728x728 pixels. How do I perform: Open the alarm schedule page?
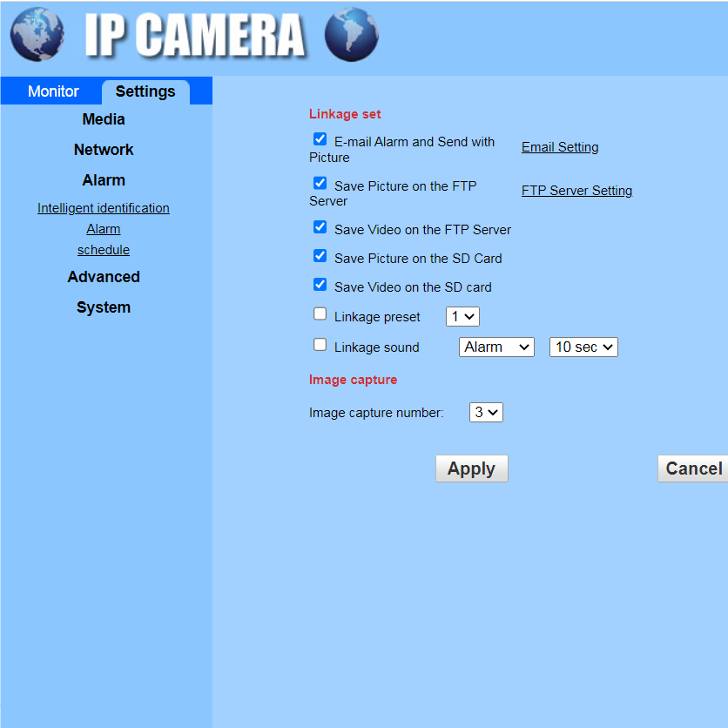(103, 249)
